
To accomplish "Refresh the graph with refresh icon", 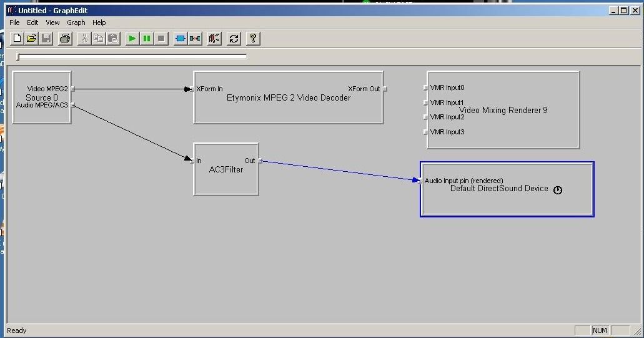I will coord(234,39).
